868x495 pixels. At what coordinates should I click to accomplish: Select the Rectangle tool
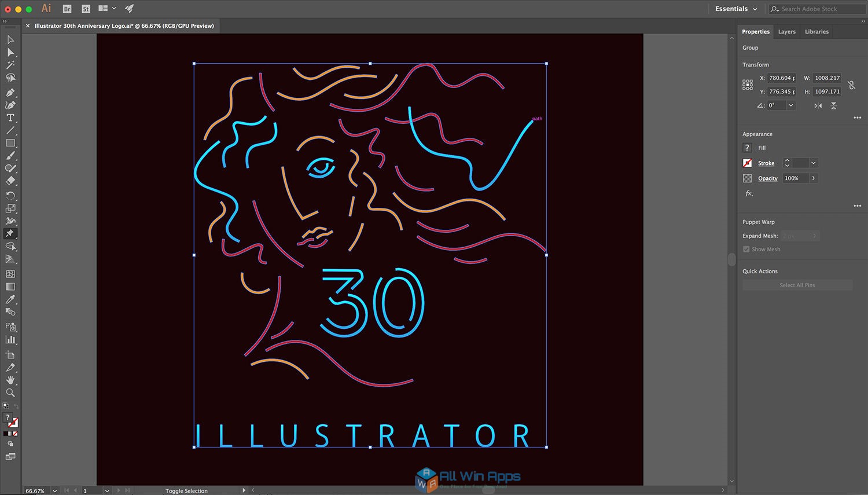[x=10, y=143]
